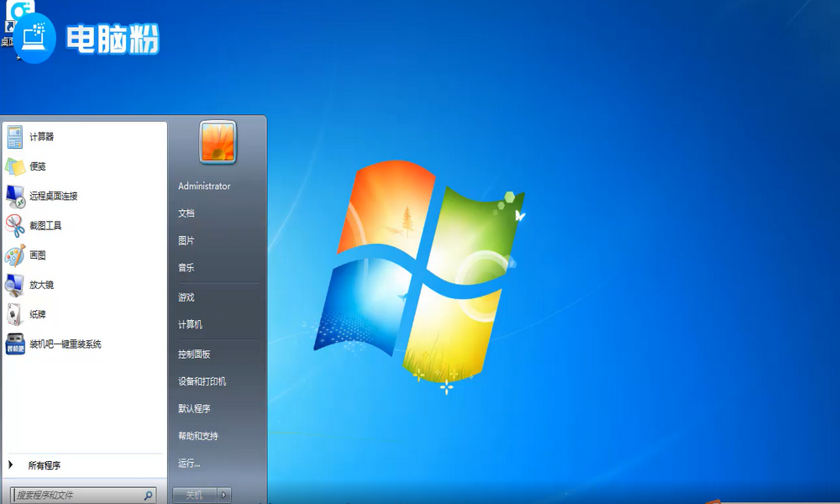Open Pictures (图片) from the Start menu

tap(186, 240)
